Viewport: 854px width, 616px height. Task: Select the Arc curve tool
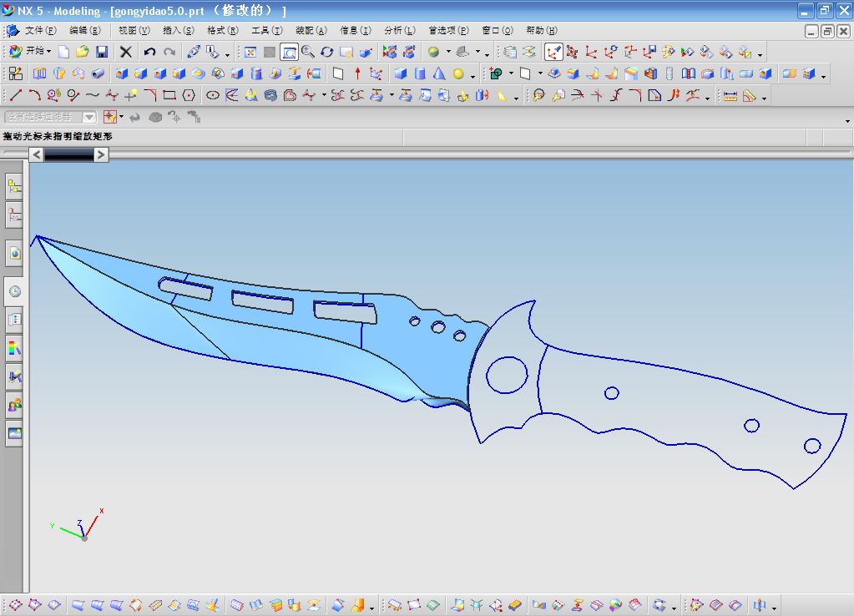[34, 96]
